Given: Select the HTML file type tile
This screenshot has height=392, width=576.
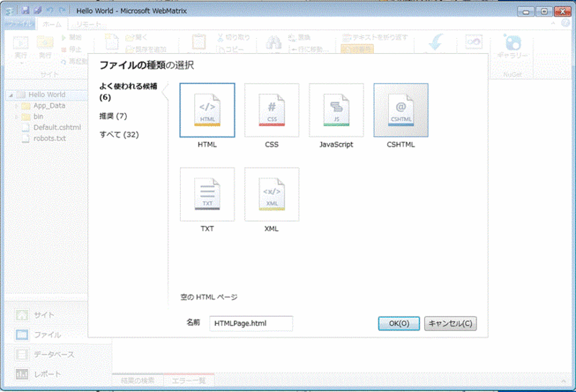Looking at the screenshot, I should [207, 110].
